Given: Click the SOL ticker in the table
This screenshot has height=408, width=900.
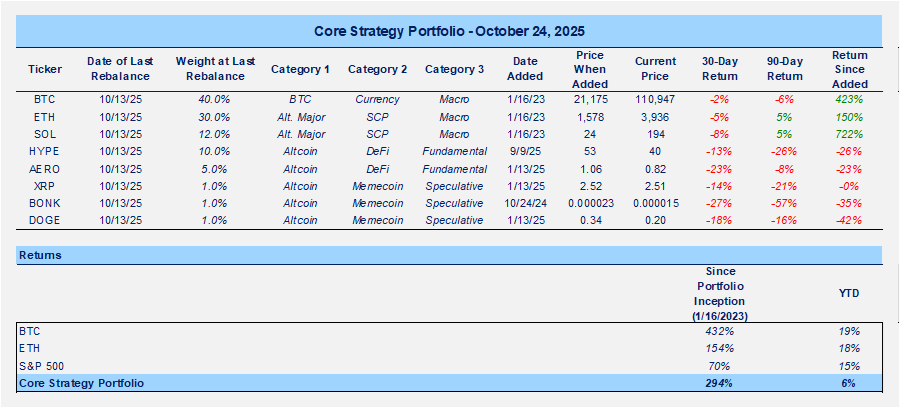Looking at the screenshot, I should [x=45, y=134].
